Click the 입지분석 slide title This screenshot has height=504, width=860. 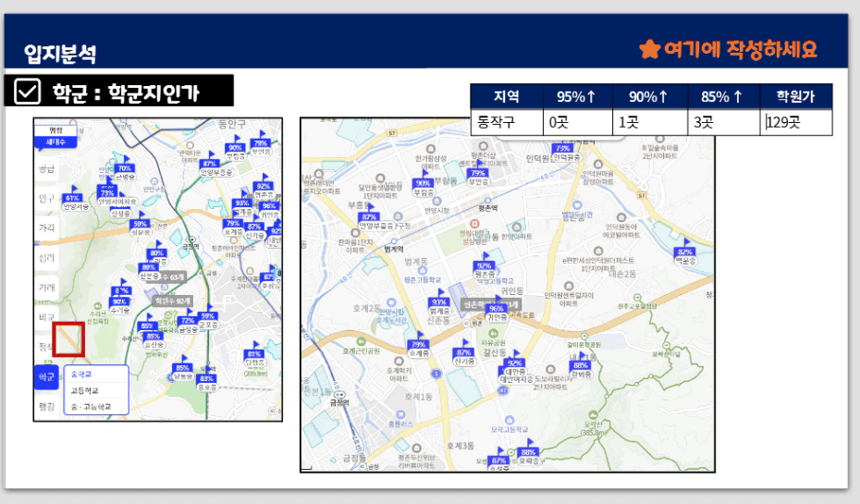(x=60, y=54)
